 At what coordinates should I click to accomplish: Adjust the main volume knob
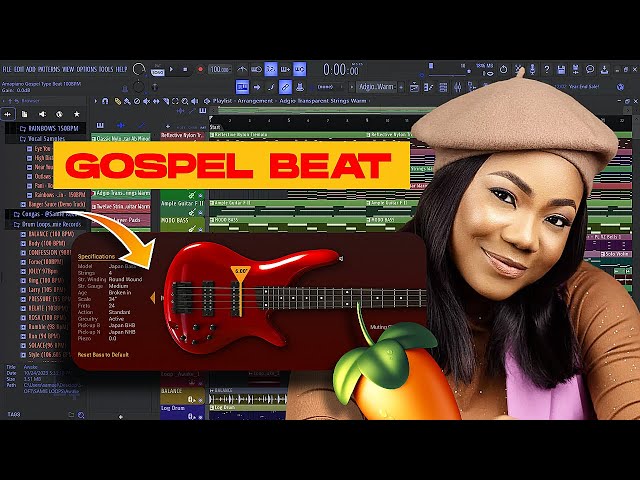click(x=139, y=69)
